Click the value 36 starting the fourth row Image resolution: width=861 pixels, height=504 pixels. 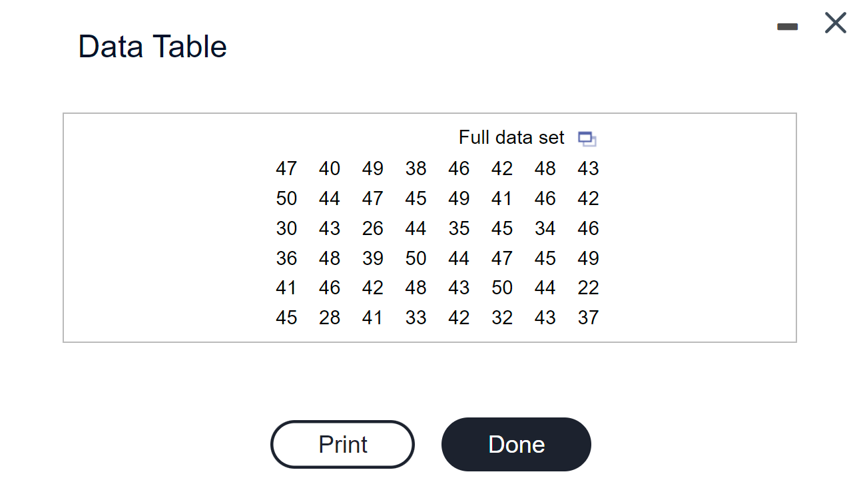coord(286,258)
